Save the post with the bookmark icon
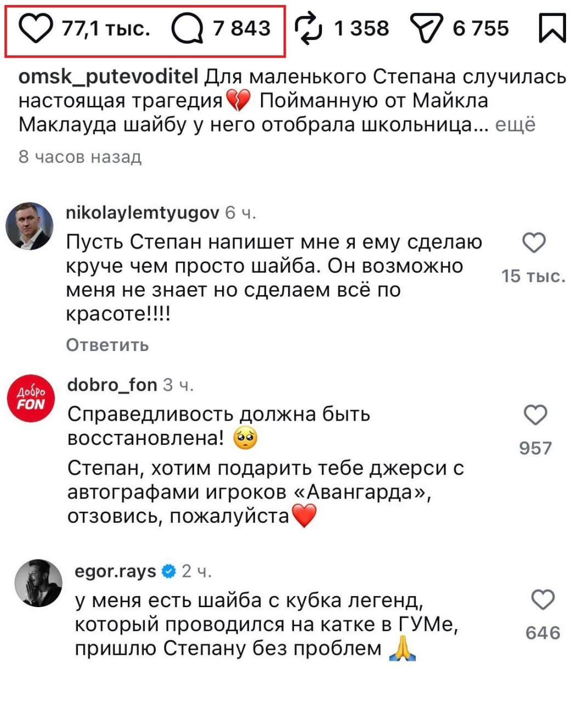Viewport: 588px width, 702px height. [552, 28]
